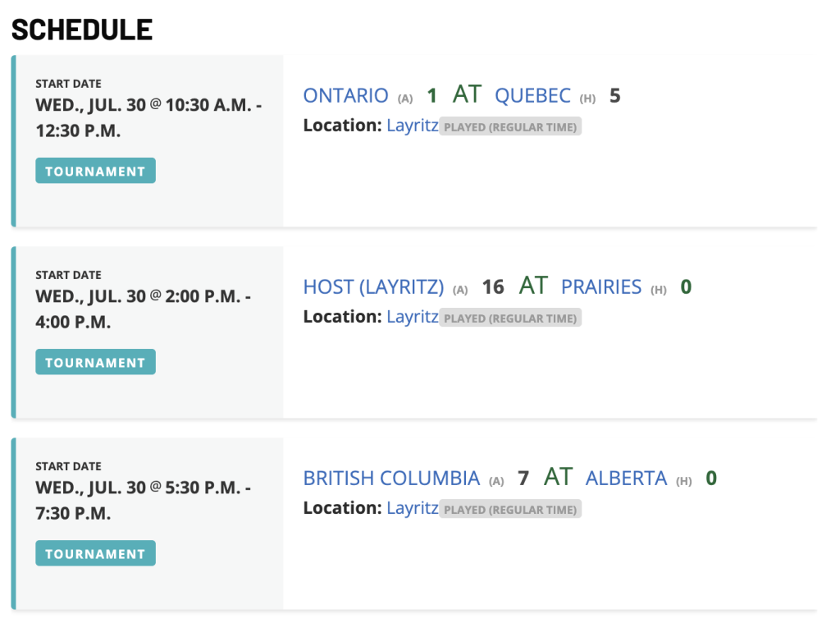Open the British Columbia team link
Screen dimensions: 840x623
tap(391, 479)
